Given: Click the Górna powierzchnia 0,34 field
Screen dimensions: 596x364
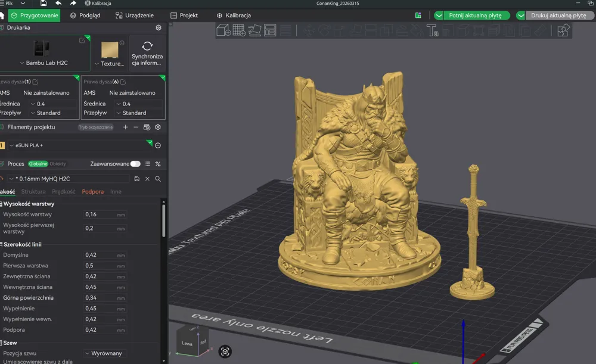Looking at the screenshot, I should coord(104,298).
